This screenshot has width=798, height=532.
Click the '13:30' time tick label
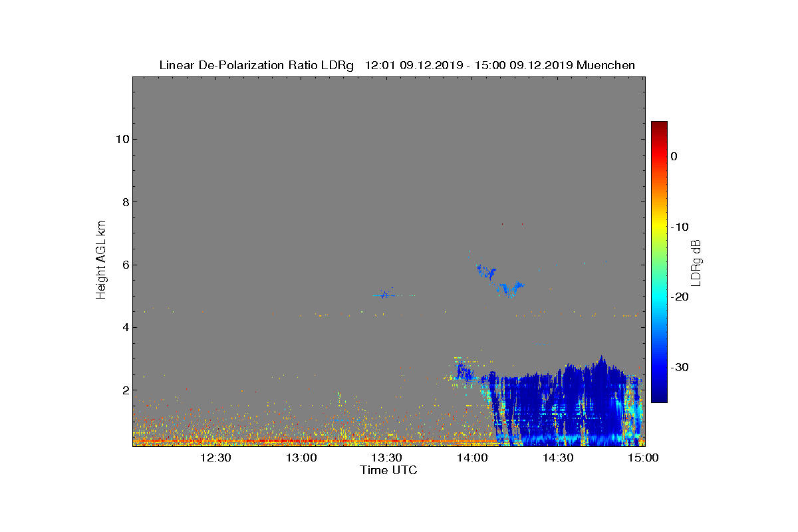click(x=386, y=458)
